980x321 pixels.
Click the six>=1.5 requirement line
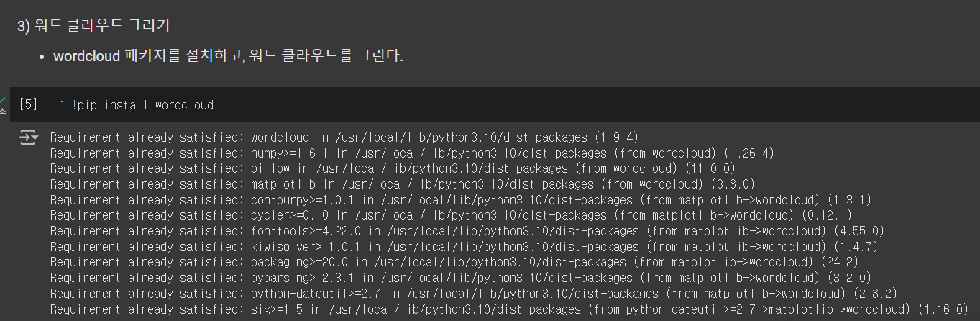click(x=510, y=309)
